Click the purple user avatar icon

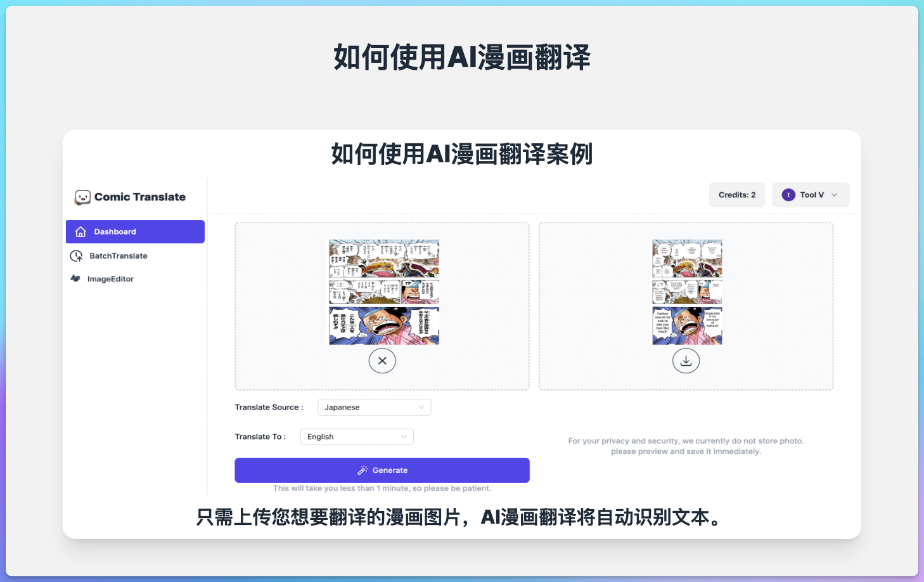pyautogui.click(x=788, y=195)
